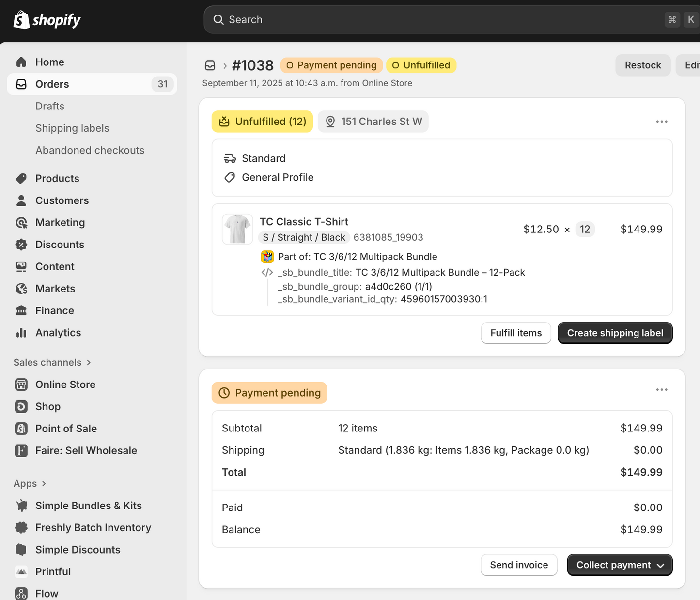Expand the Sales channels section
Viewport: 700px width, 600px height.
tap(52, 363)
